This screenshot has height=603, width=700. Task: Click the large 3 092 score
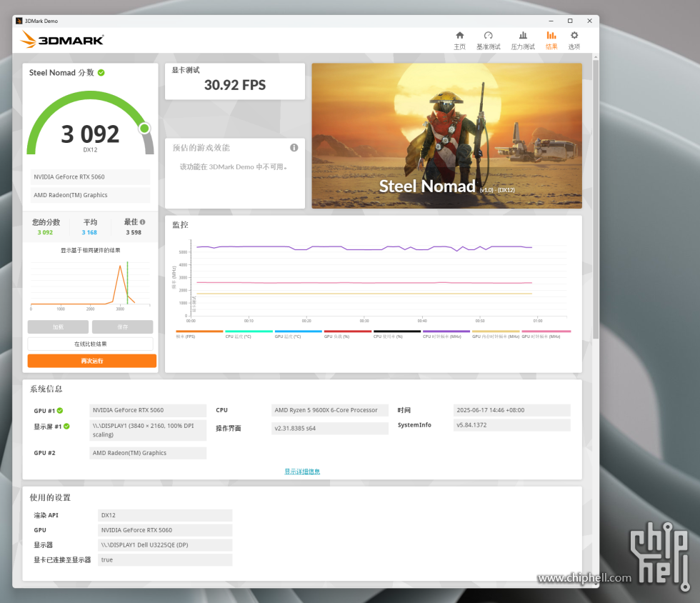point(90,134)
